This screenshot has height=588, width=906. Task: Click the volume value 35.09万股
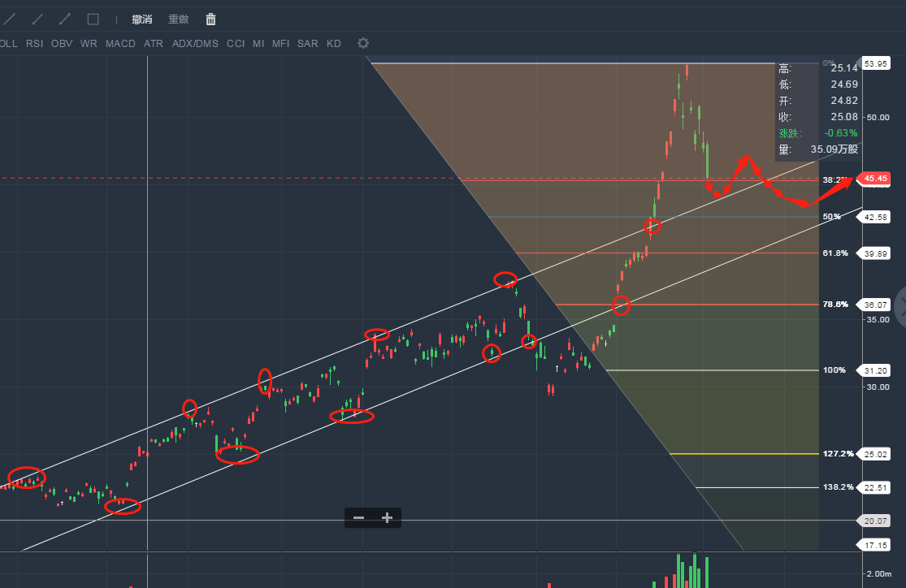[834, 149]
